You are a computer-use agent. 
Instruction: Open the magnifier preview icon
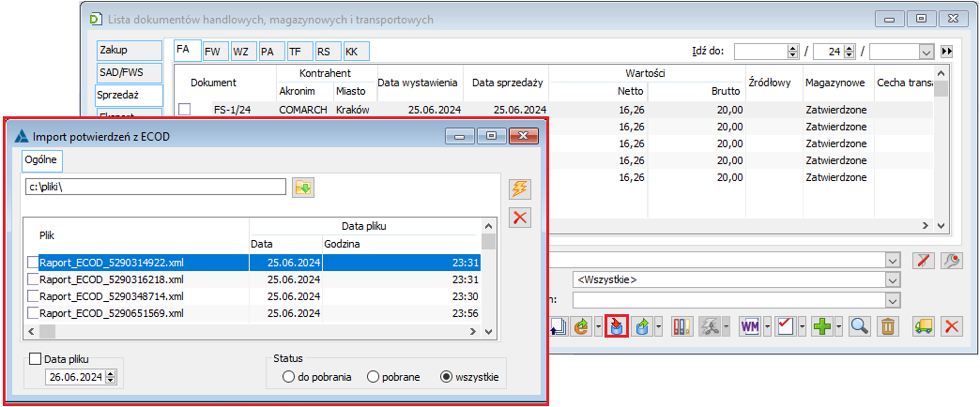tap(860, 325)
